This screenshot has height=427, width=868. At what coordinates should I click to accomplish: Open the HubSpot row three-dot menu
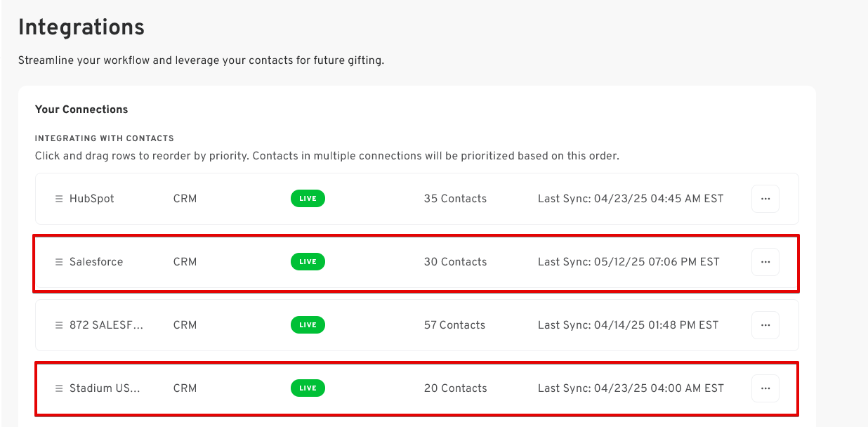click(x=765, y=199)
